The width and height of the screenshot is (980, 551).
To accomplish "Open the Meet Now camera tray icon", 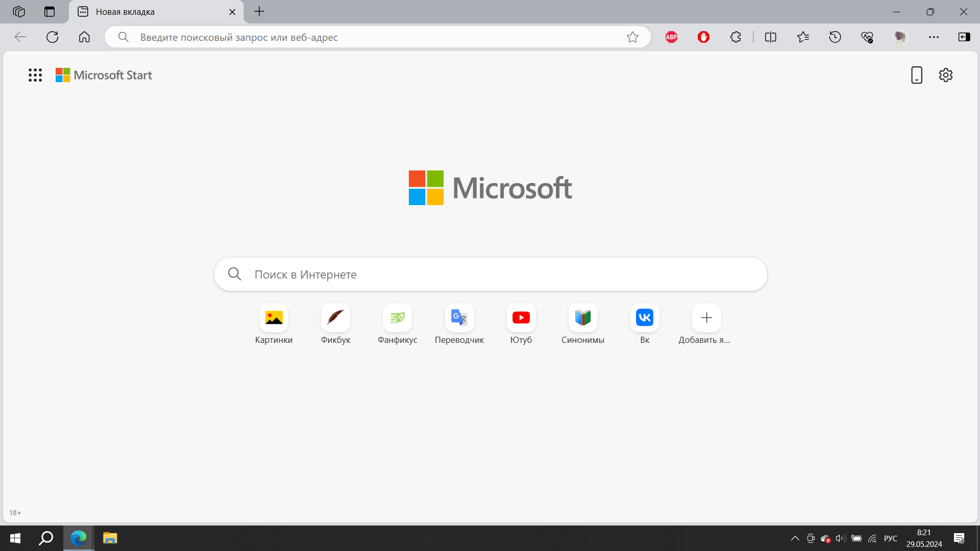I will click(x=811, y=538).
